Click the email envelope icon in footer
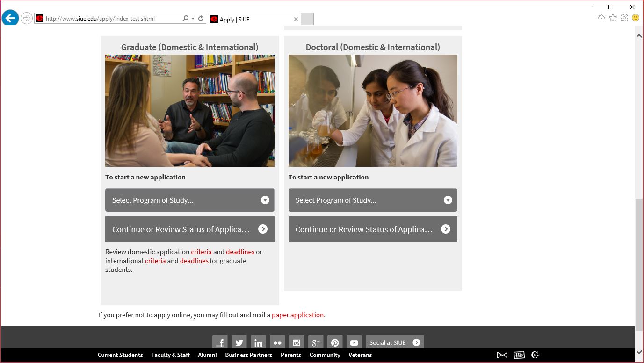This screenshot has width=644, height=363. pos(502,355)
